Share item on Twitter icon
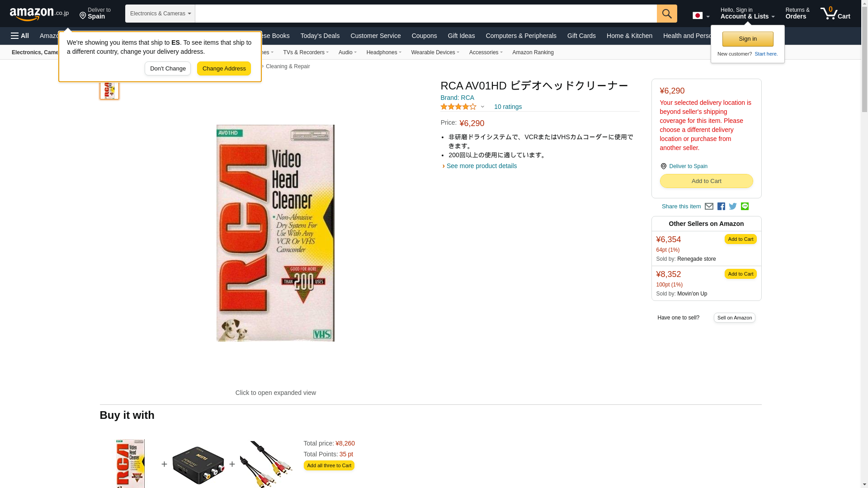The height and width of the screenshot is (488, 868). (733, 206)
